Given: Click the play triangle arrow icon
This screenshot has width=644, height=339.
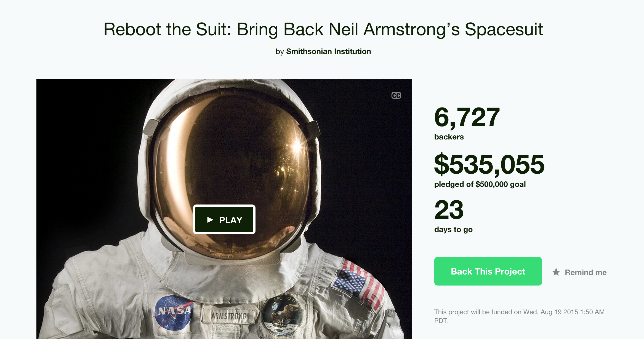Looking at the screenshot, I should coord(210,220).
